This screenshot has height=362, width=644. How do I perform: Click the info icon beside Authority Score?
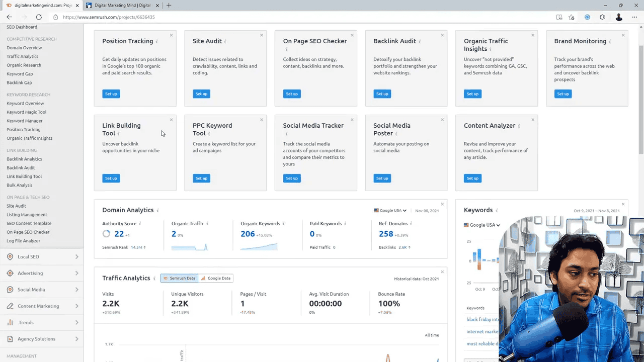(140, 224)
